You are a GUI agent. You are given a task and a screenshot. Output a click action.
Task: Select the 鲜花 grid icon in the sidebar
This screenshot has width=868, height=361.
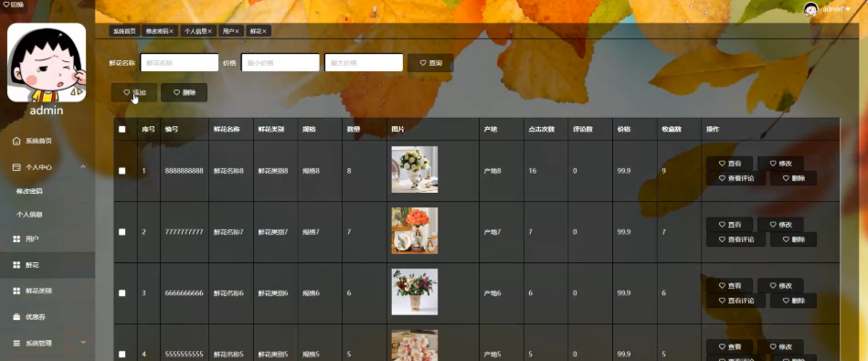(x=16, y=265)
